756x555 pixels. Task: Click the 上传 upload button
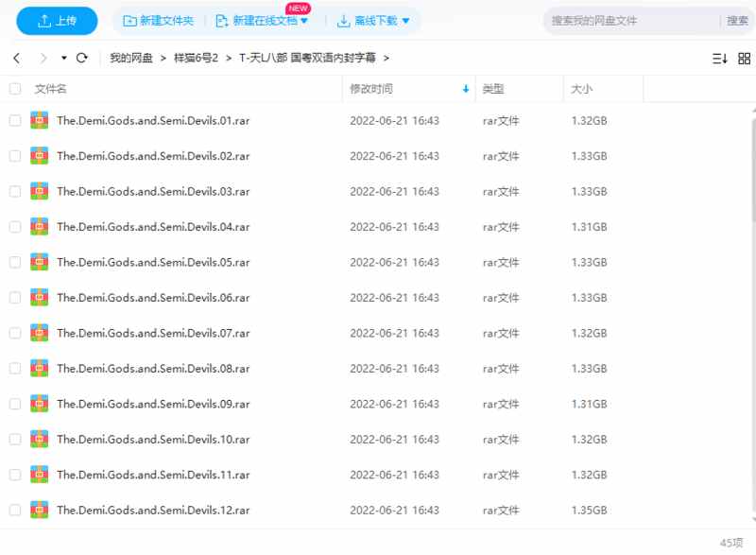57,21
